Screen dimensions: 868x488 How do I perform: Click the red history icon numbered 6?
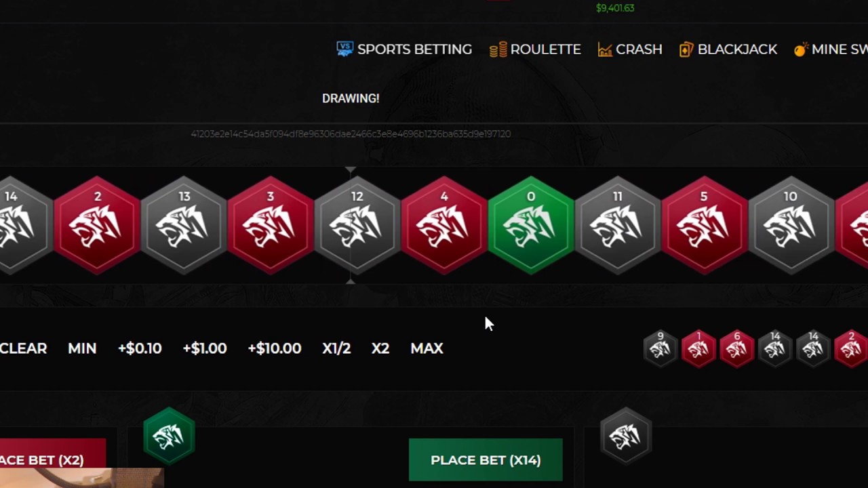point(737,348)
